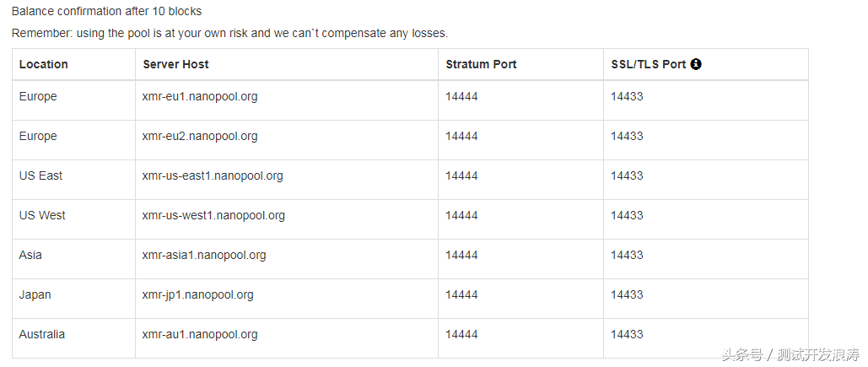Click the SSL/TLS Port column header text

pos(648,64)
